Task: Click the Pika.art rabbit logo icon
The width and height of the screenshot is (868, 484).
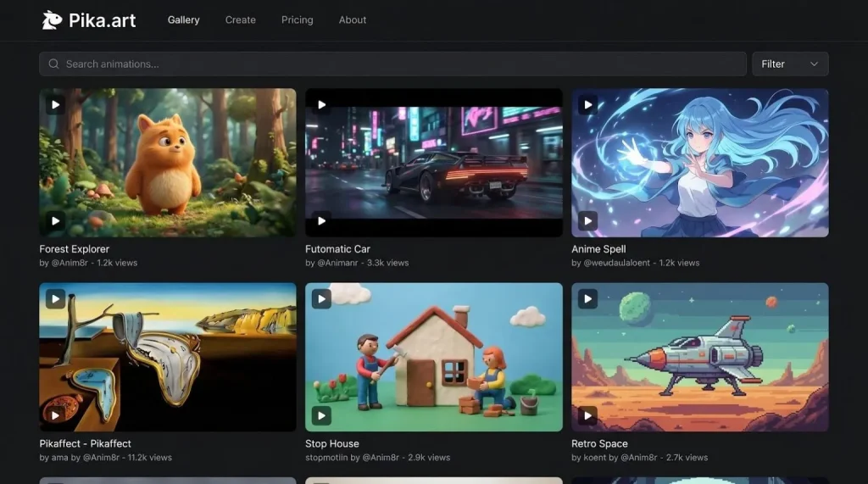Action: [52, 20]
